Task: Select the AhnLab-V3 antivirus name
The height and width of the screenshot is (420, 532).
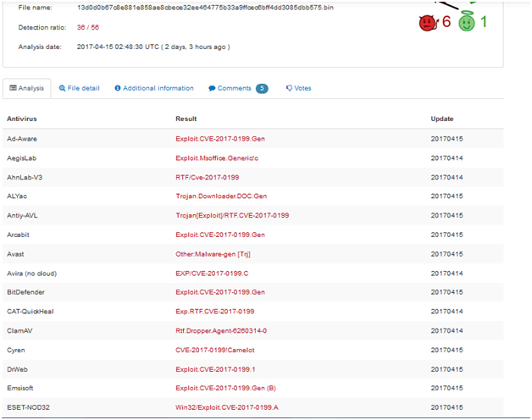Action: tap(25, 178)
